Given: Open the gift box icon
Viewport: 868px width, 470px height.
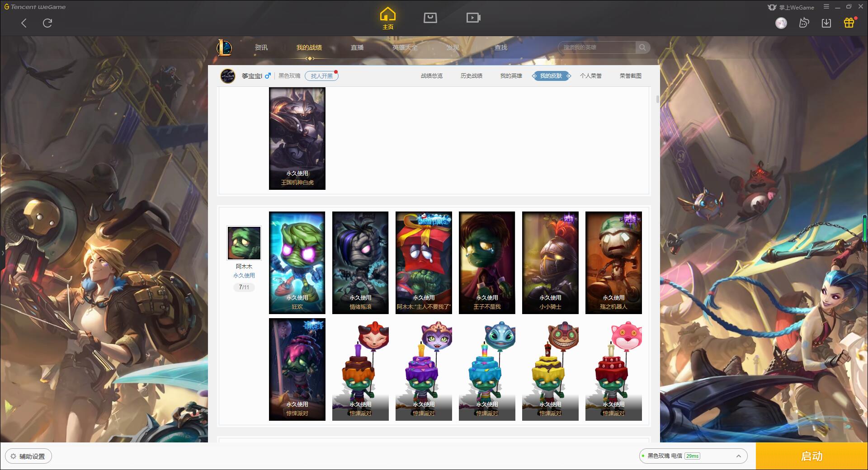Looking at the screenshot, I should 849,23.
